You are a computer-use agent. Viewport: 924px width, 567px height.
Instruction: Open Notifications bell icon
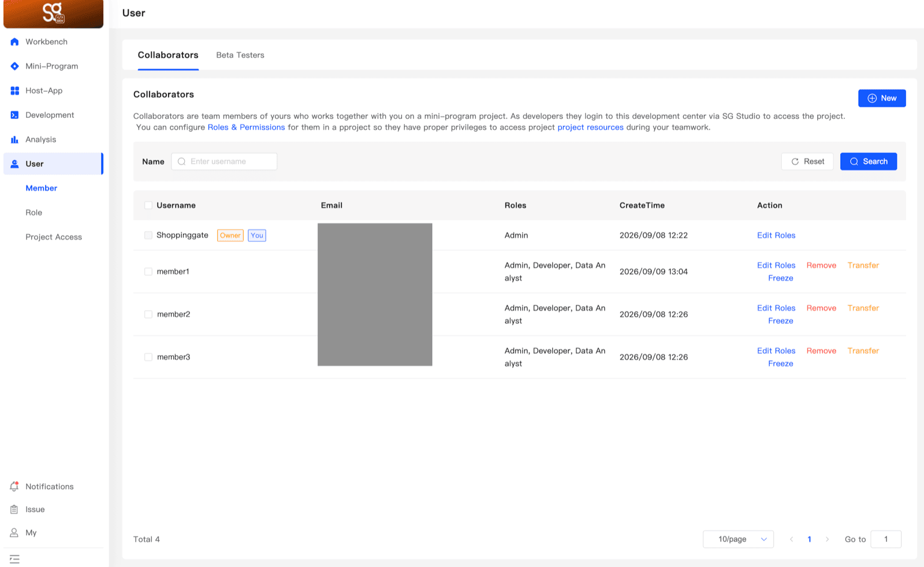[14, 487]
